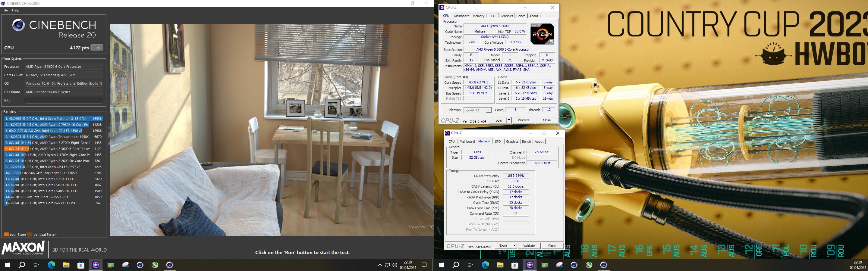Open the Socket #1 selection dropdown
868x271 pixels.
click(x=477, y=110)
